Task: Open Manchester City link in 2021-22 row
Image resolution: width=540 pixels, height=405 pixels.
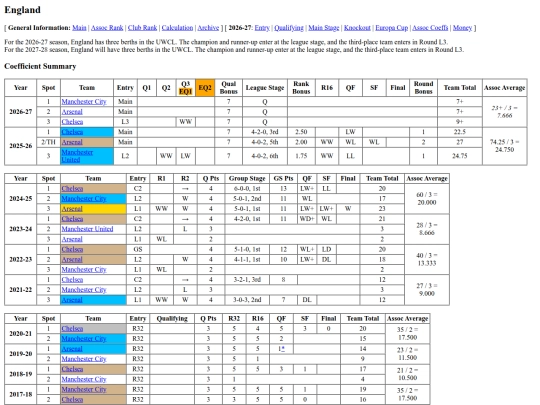Action: [84, 290]
